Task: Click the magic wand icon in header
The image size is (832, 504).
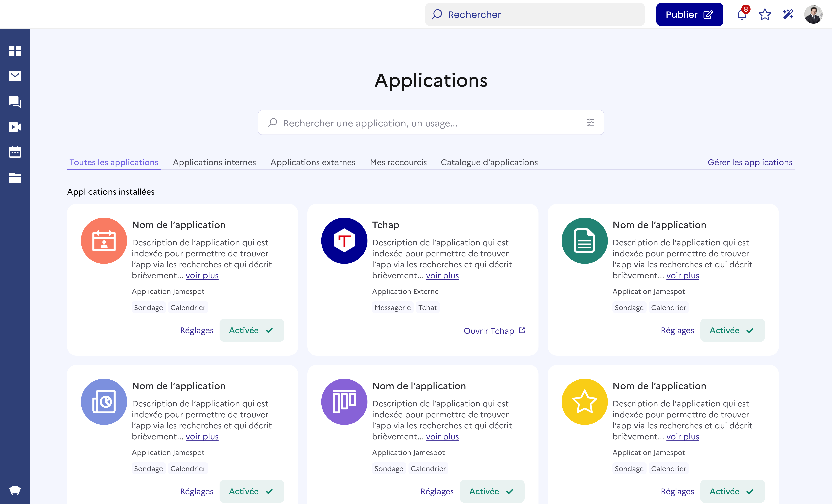Action: click(x=788, y=15)
